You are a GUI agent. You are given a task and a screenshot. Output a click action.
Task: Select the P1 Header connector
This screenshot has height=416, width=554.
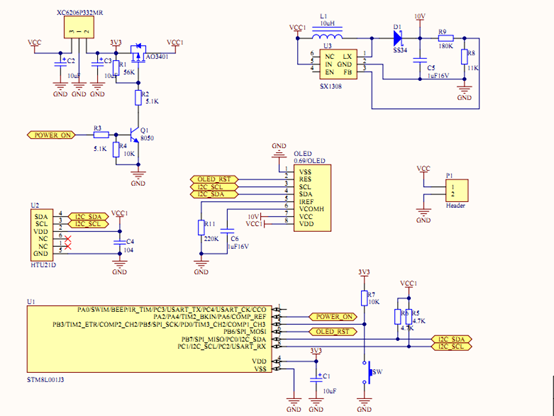(x=457, y=191)
